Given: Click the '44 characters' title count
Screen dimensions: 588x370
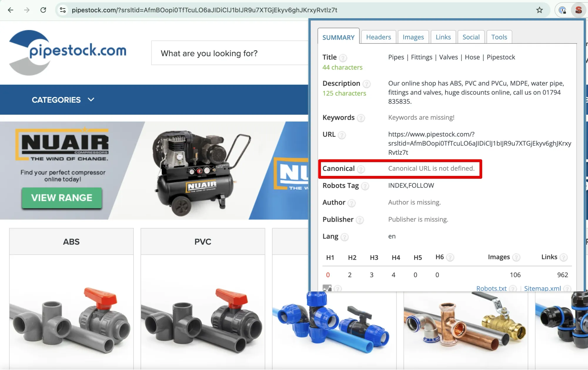Looking at the screenshot, I should (x=343, y=67).
